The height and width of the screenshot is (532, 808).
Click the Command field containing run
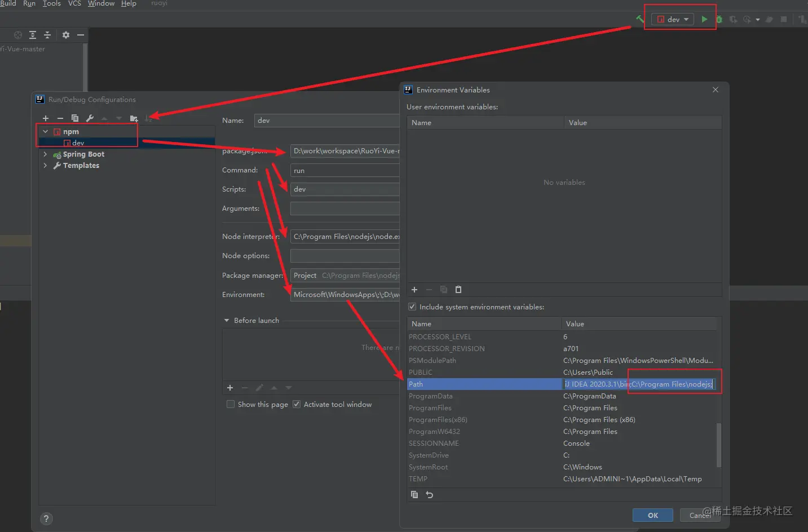[x=345, y=170]
